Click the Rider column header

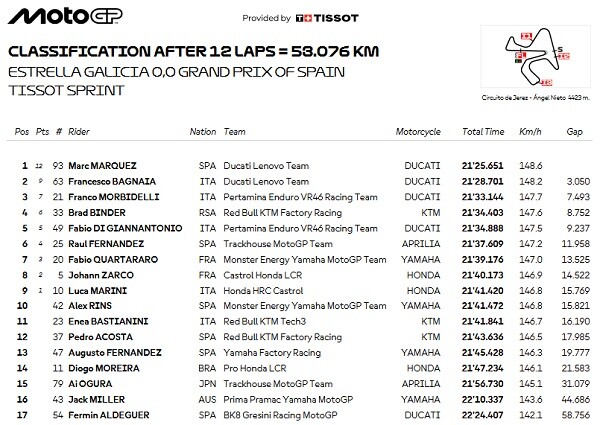pos(80,131)
